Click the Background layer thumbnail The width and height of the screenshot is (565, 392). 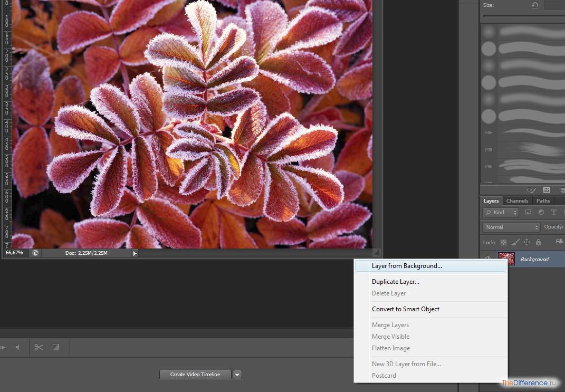tap(506, 259)
